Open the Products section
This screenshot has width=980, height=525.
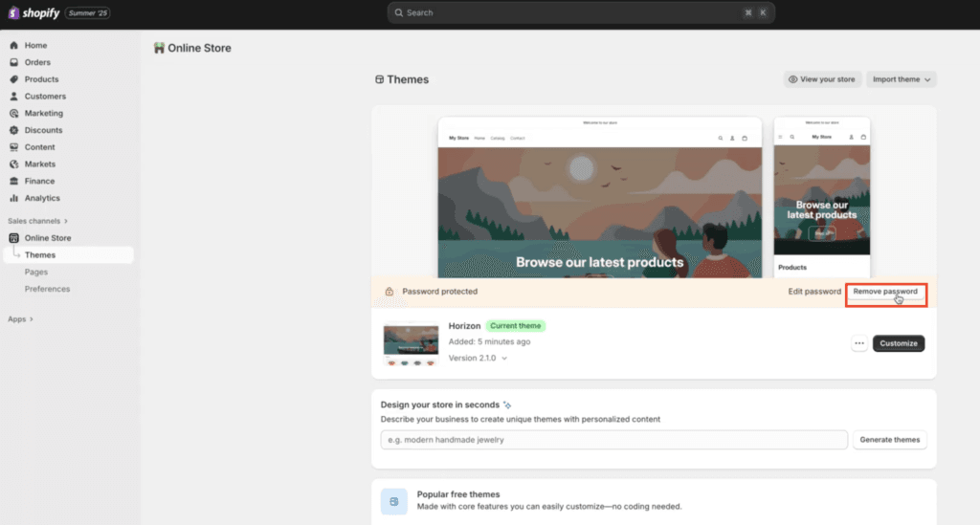tap(41, 79)
